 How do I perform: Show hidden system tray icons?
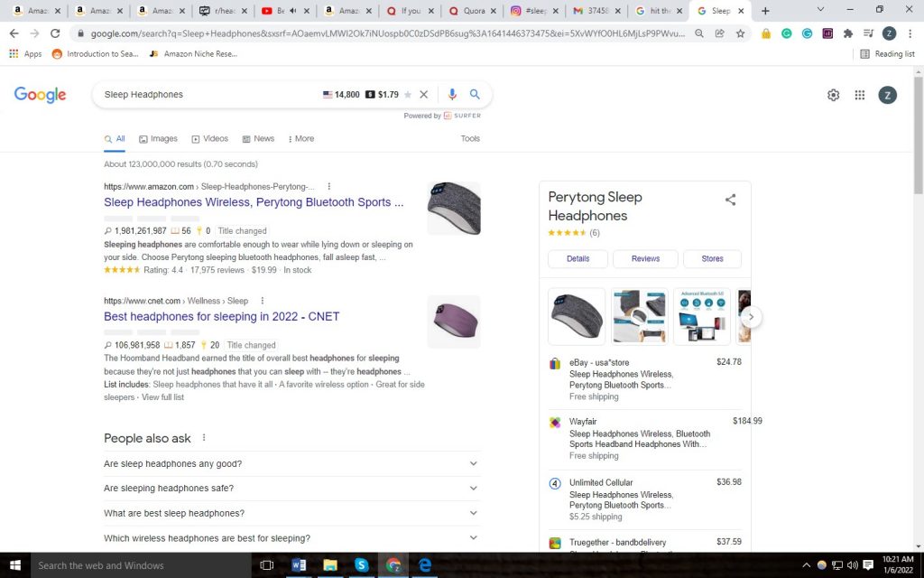[806, 565]
